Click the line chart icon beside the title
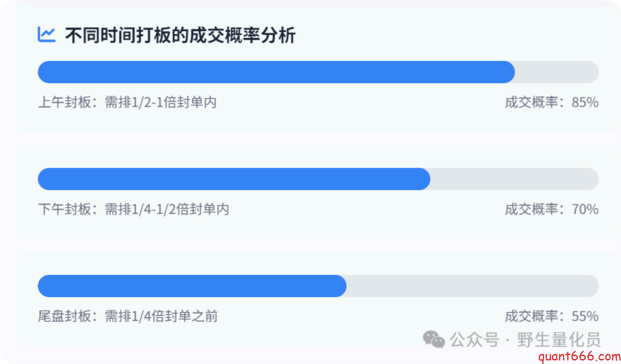This screenshot has width=621, height=364. (46, 35)
